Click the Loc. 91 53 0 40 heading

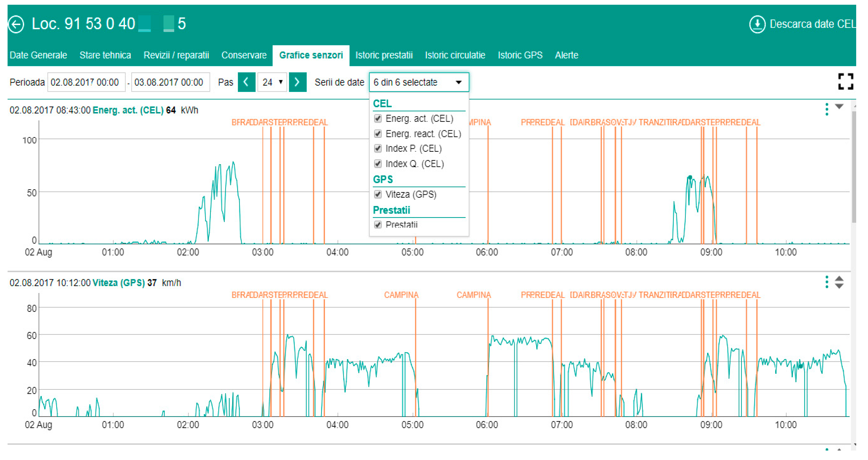pos(108,24)
